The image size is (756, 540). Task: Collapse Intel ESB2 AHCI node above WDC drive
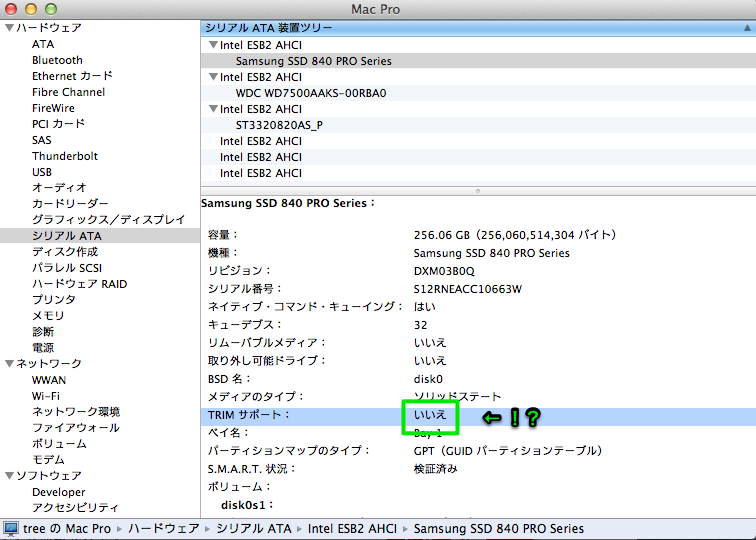coord(213,77)
